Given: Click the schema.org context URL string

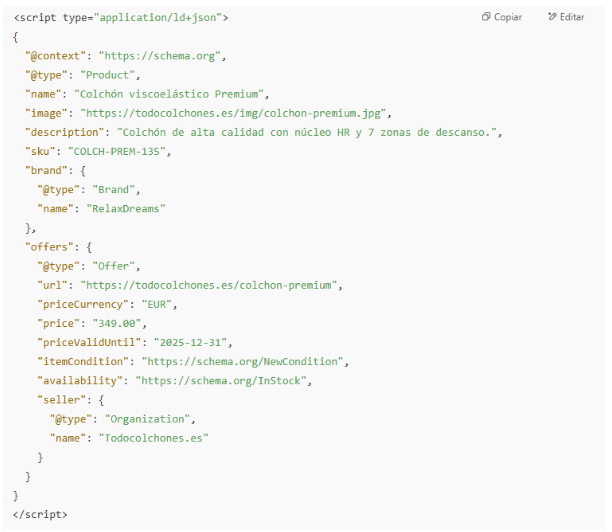Looking at the screenshot, I should (x=163, y=55).
